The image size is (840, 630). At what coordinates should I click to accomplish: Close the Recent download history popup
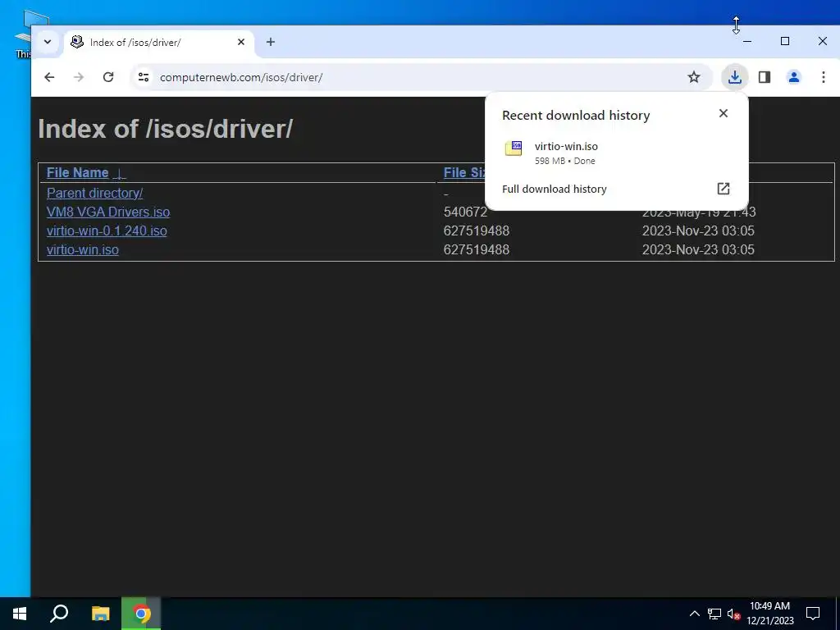point(724,113)
